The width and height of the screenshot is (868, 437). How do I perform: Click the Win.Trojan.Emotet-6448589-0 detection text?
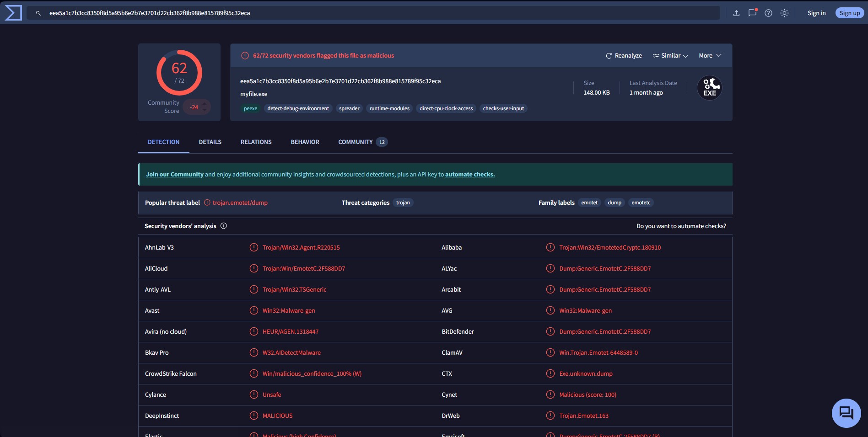(598, 353)
